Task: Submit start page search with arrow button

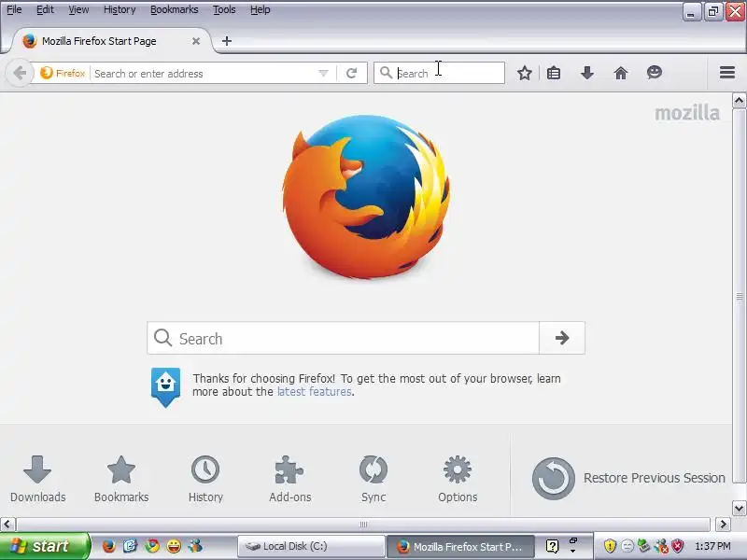Action: (562, 338)
